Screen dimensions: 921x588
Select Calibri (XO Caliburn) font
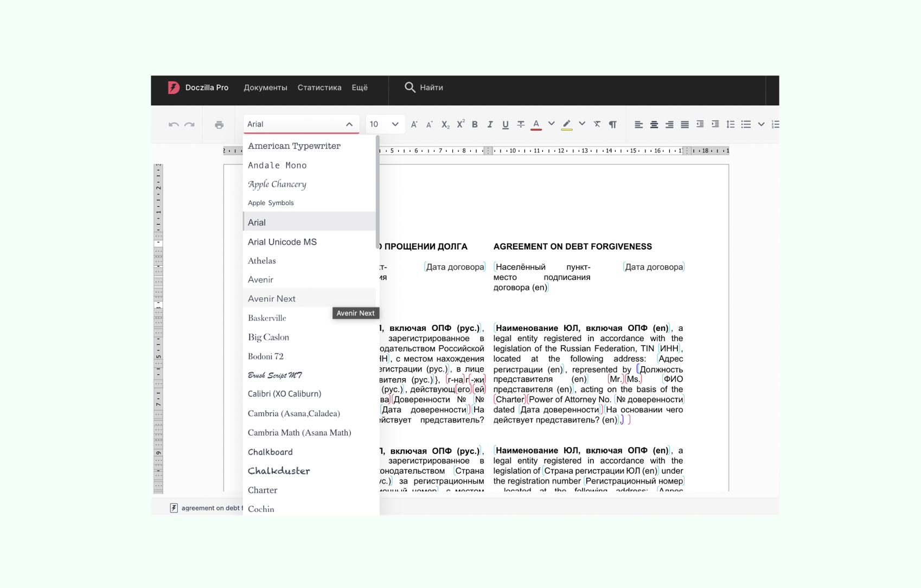tap(309, 394)
